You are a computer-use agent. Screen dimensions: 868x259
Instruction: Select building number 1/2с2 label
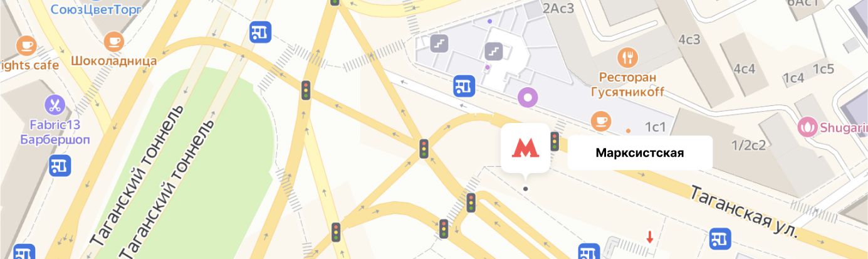click(749, 145)
